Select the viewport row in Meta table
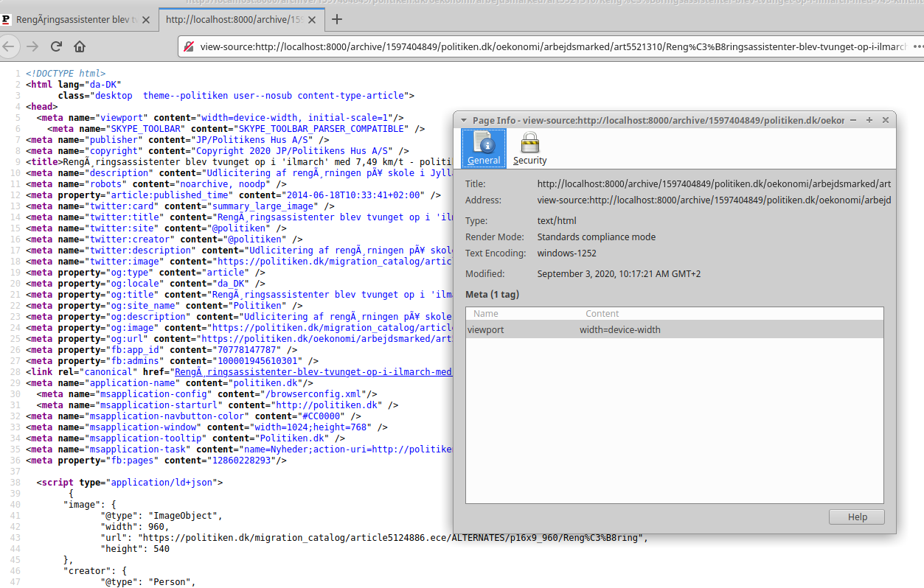The height and width of the screenshot is (588, 924). pos(674,329)
